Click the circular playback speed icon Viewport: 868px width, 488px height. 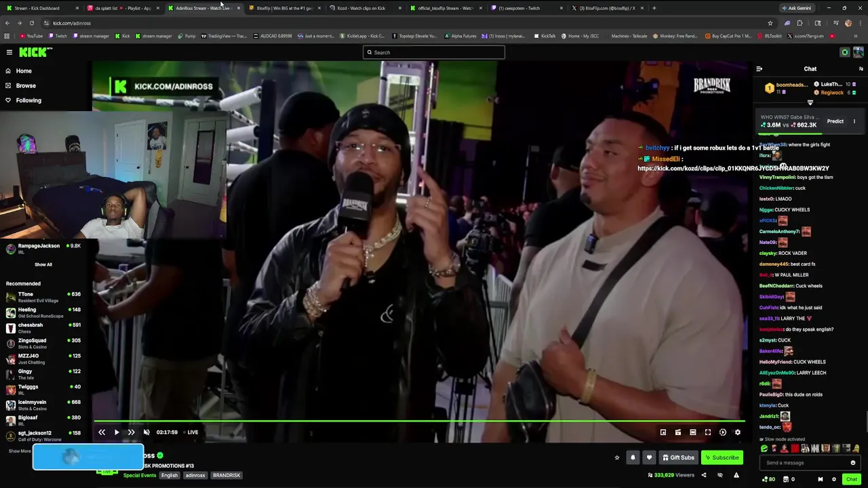coord(723,432)
